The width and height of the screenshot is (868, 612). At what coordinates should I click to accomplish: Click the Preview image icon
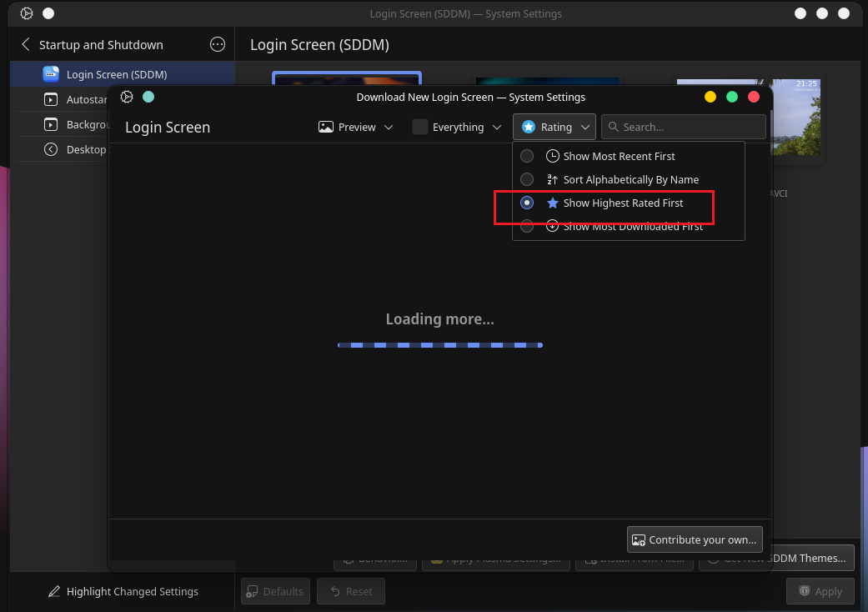[325, 128]
